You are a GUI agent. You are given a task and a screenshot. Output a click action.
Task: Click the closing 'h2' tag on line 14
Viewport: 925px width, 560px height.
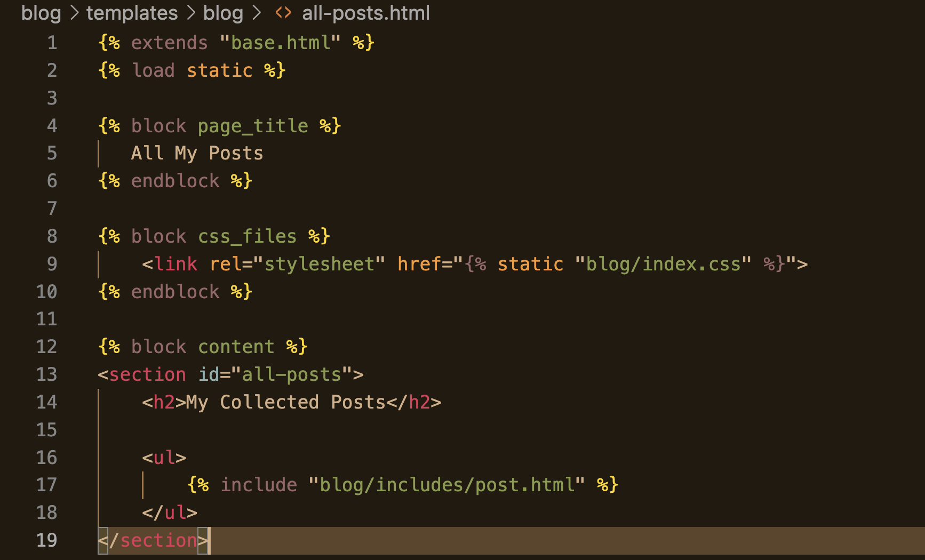click(x=414, y=402)
